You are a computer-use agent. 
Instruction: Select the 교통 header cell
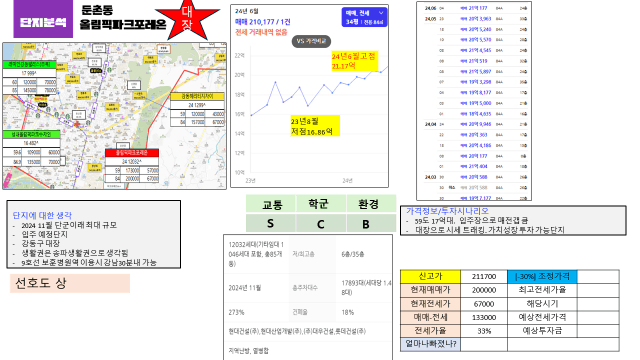point(271,204)
